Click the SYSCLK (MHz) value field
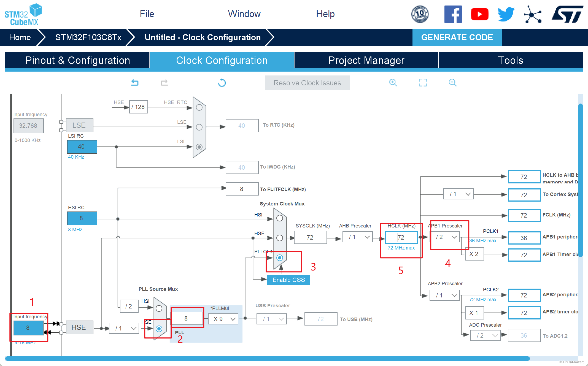The width and height of the screenshot is (588, 366). pos(310,237)
